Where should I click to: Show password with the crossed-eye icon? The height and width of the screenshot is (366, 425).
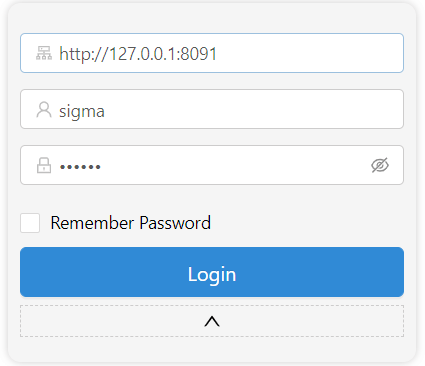click(x=380, y=165)
